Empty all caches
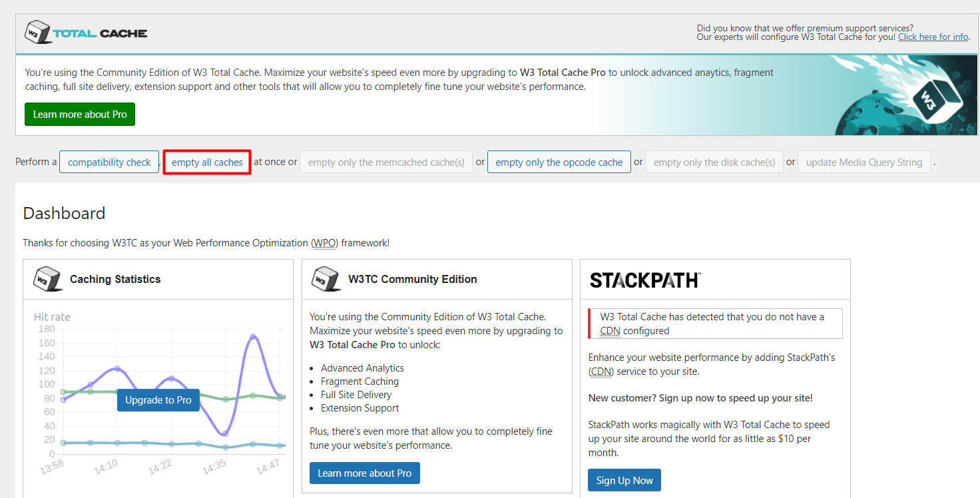The height and width of the screenshot is (498, 980). pyautogui.click(x=206, y=162)
